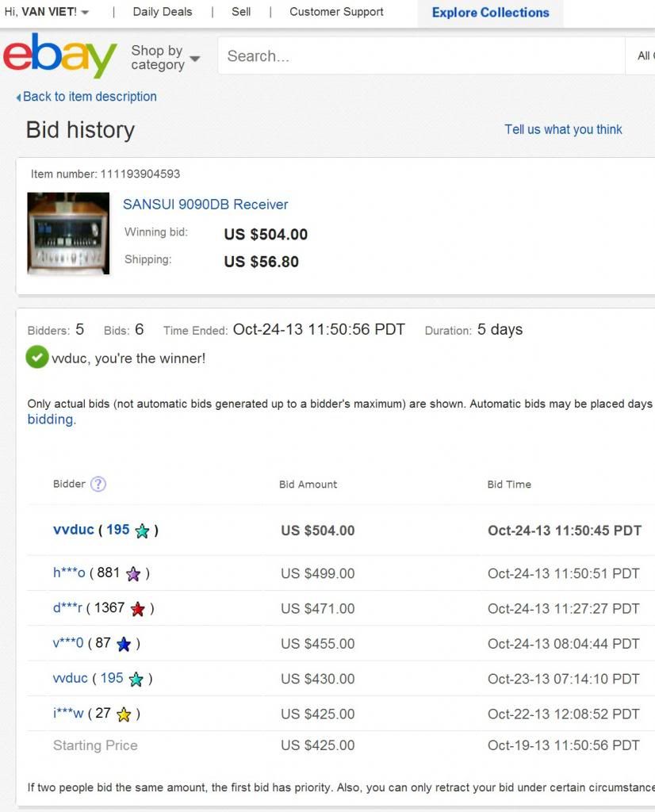This screenshot has width=655, height=812.
Task: Click the teal star beside the top vvduc bid
Action: tap(142, 530)
